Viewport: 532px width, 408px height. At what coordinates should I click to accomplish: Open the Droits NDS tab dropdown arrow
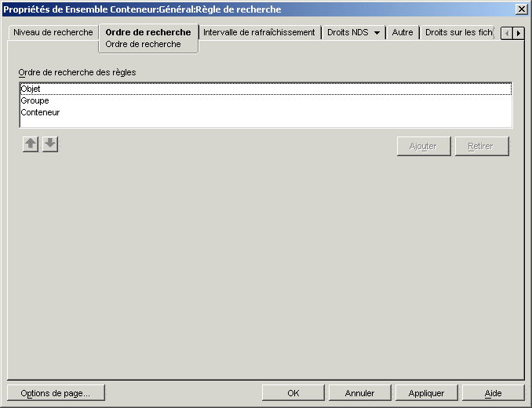377,33
